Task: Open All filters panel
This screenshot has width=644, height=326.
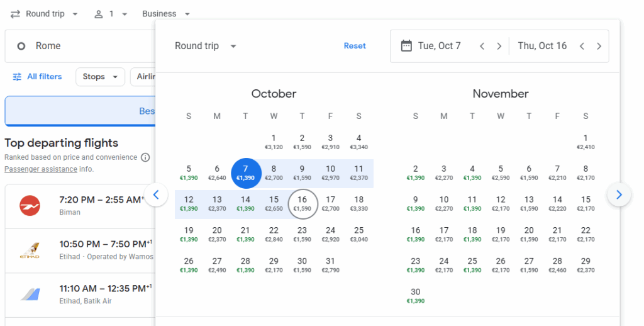Action: click(38, 77)
